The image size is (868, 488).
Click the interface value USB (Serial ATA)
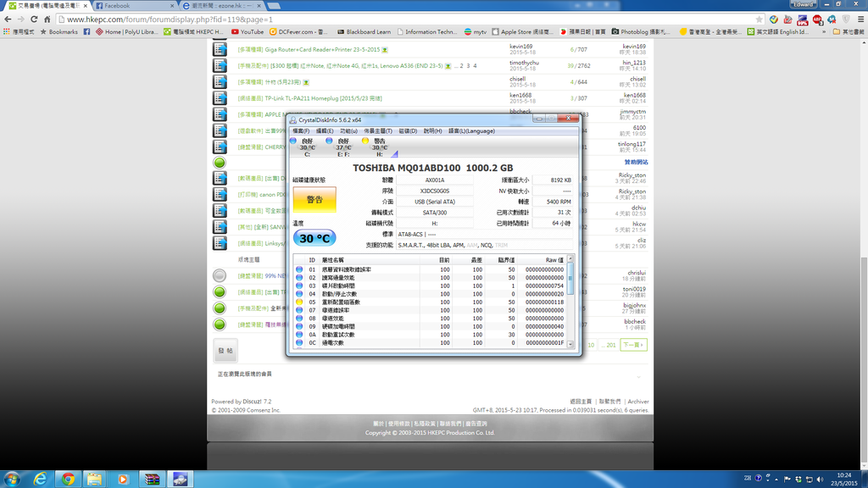[435, 202]
